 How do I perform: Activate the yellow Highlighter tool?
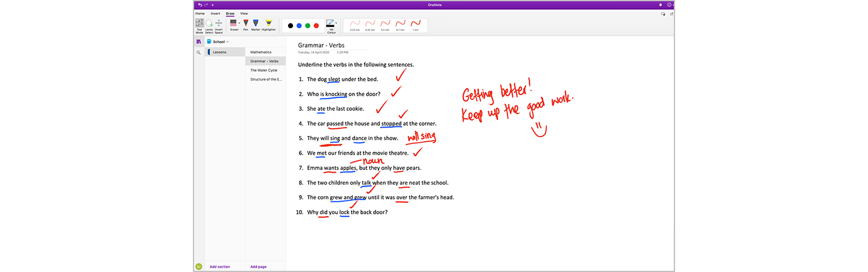tap(269, 25)
